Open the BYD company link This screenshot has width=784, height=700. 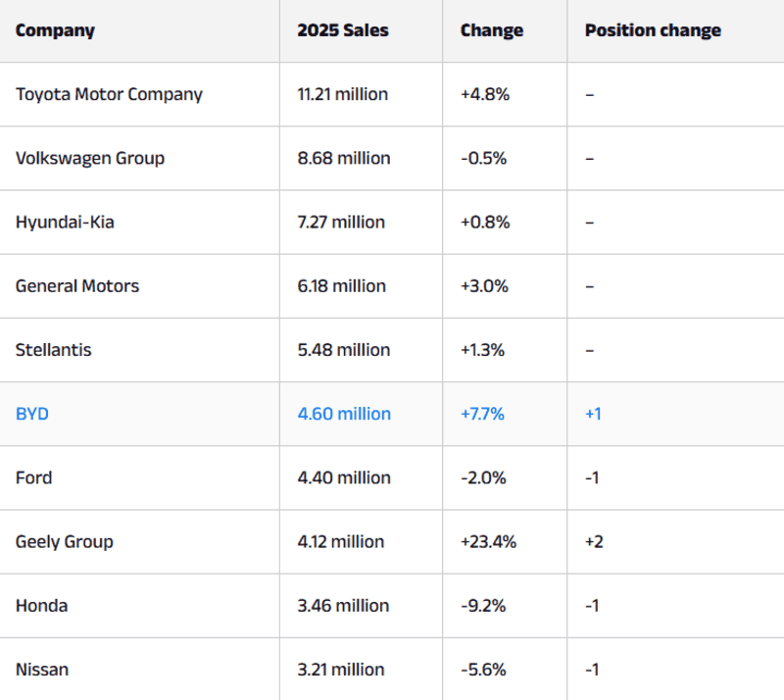click(32, 414)
